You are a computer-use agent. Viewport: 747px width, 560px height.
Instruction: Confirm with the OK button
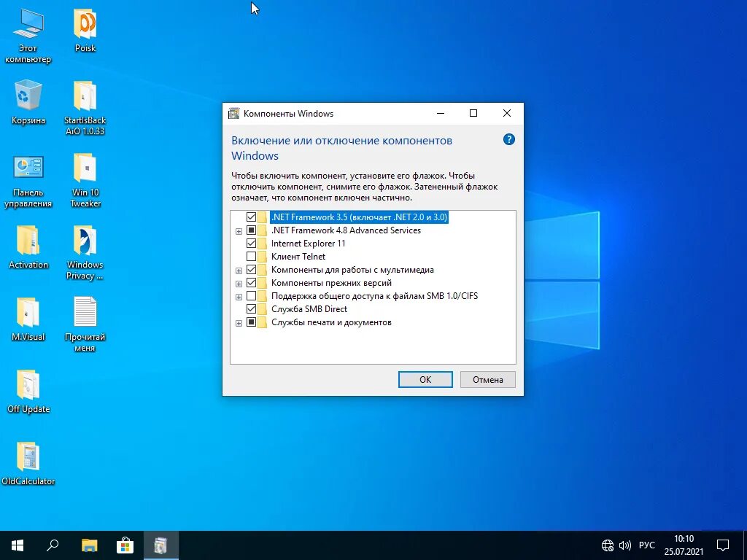click(x=425, y=379)
